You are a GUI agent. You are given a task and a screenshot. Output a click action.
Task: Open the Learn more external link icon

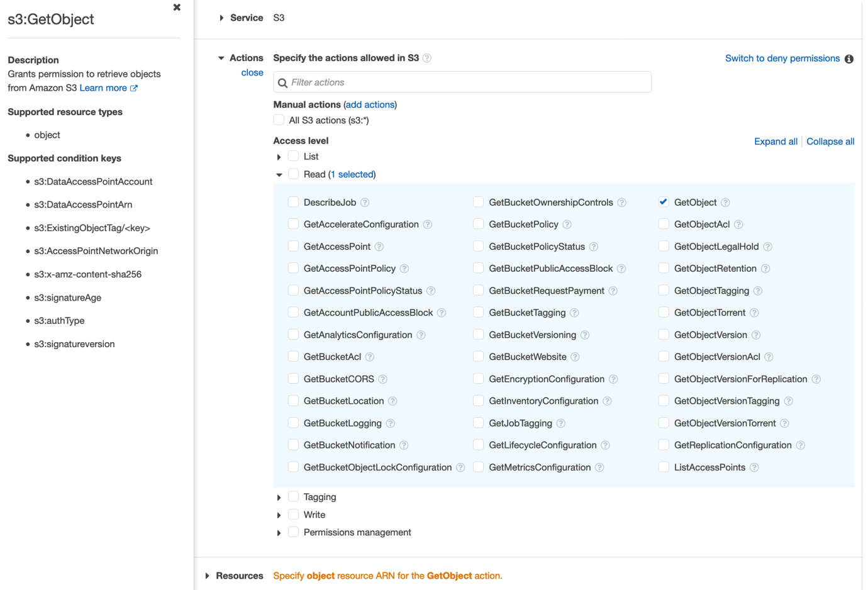click(x=133, y=87)
